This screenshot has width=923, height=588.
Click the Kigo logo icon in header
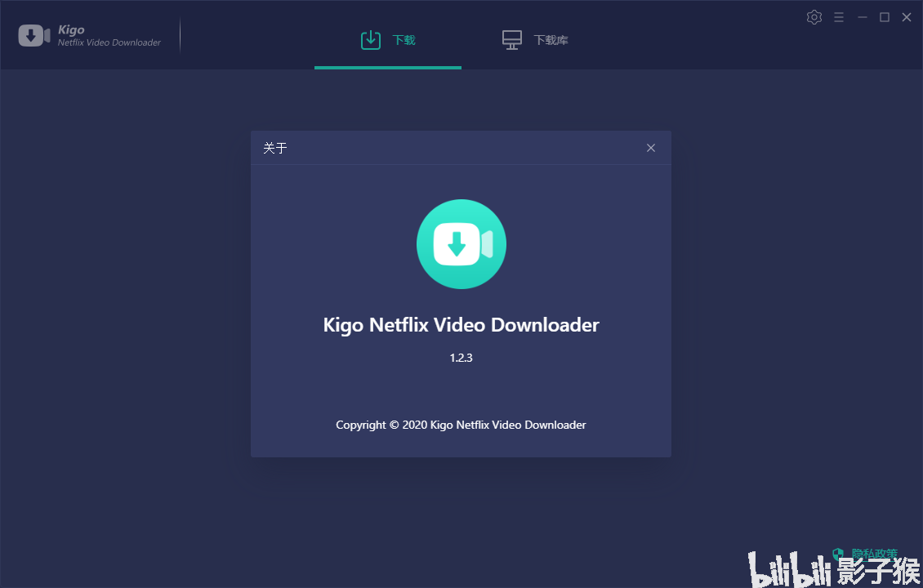click(34, 35)
